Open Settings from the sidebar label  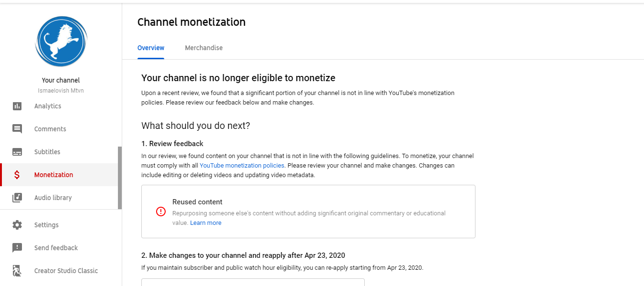click(46, 225)
